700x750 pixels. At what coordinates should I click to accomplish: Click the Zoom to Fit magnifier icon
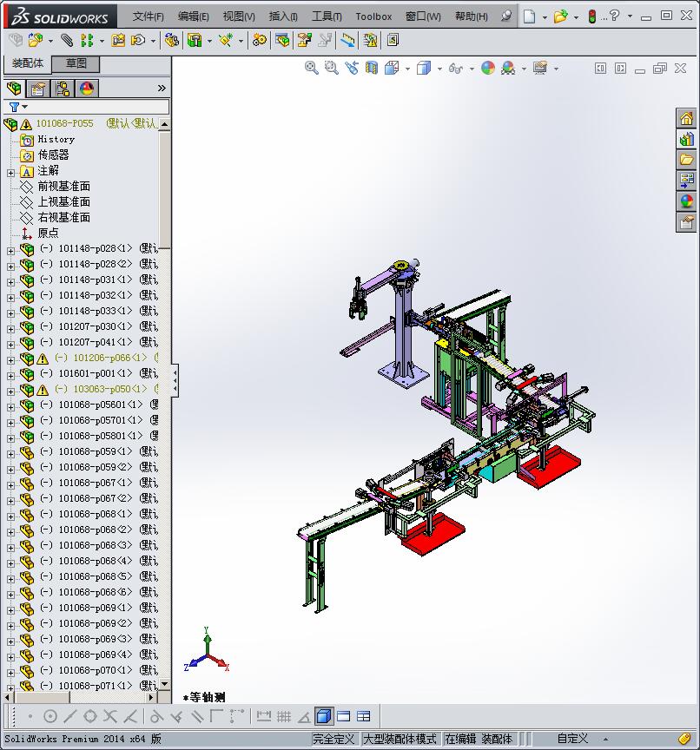click(312, 68)
